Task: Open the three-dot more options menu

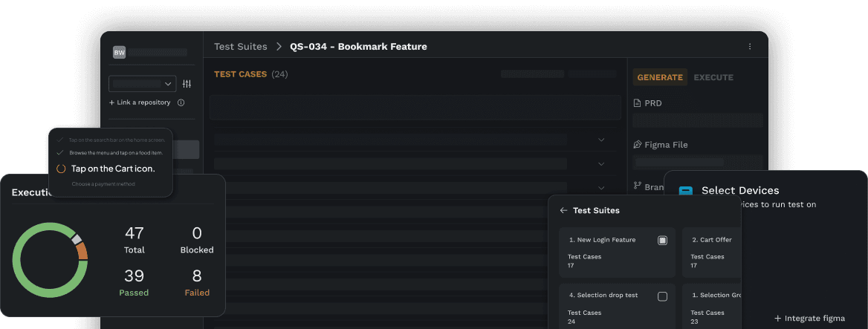Action: coord(749,47)
